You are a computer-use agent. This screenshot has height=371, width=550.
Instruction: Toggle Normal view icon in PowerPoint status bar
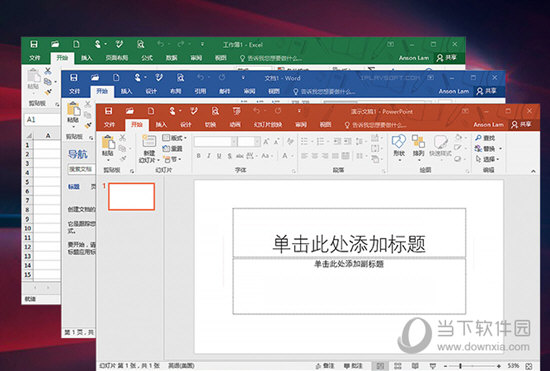coord(380,366)
